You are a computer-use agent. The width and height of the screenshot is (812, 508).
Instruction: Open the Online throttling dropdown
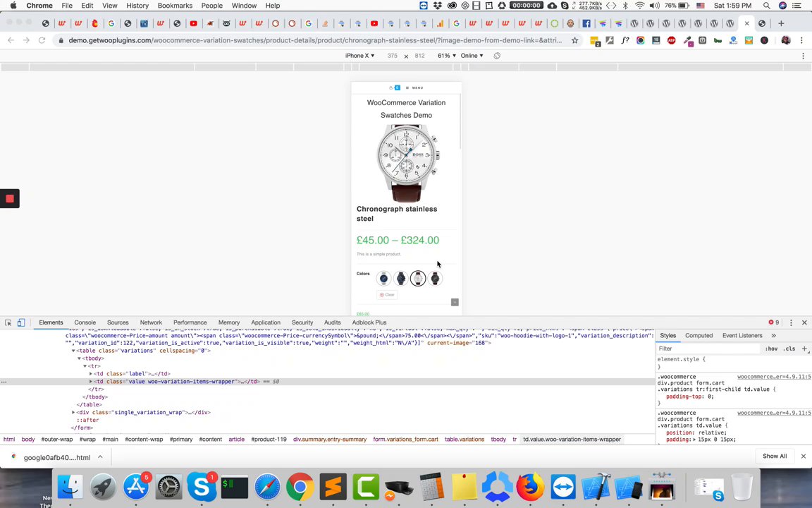coord(472,56)
